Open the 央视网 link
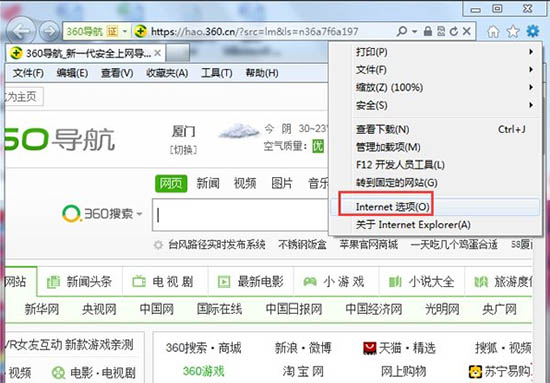 [99, 309]
